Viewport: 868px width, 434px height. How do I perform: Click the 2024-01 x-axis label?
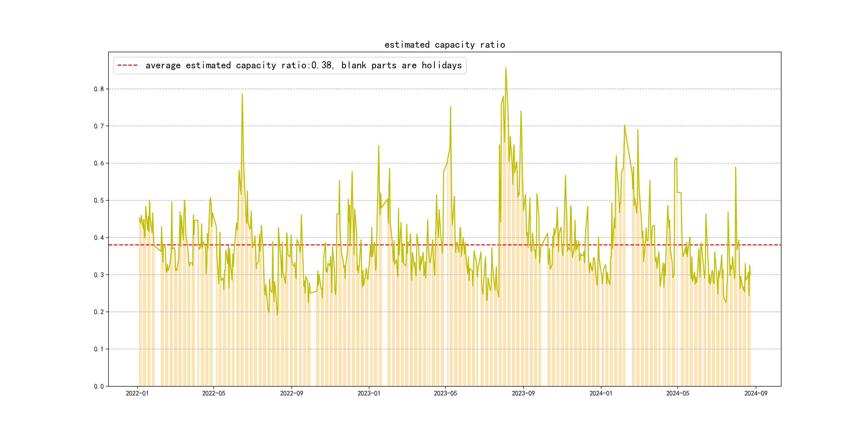(x=601, y=393)
